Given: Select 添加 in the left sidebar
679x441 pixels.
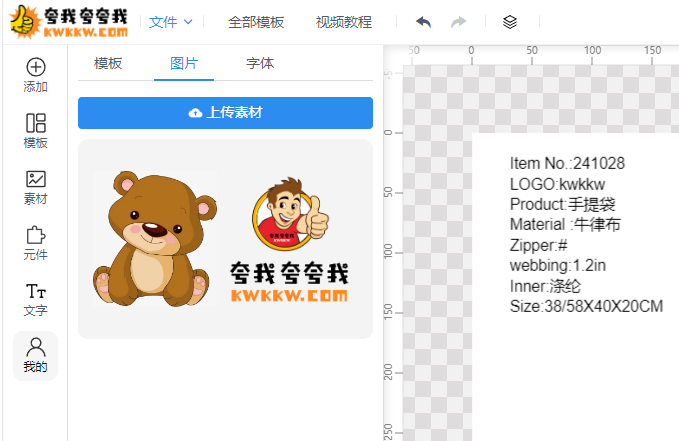Looking at the screenshot, I should 36,75.
